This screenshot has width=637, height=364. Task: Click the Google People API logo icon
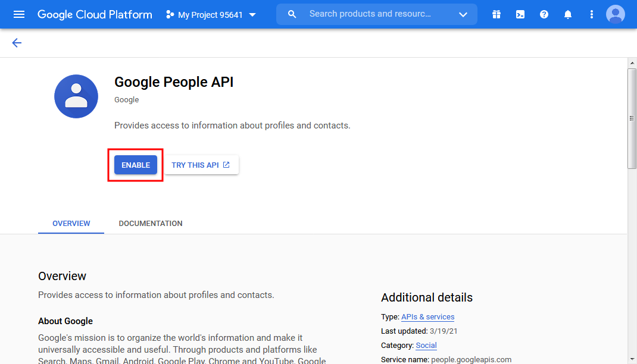(76, 96)
